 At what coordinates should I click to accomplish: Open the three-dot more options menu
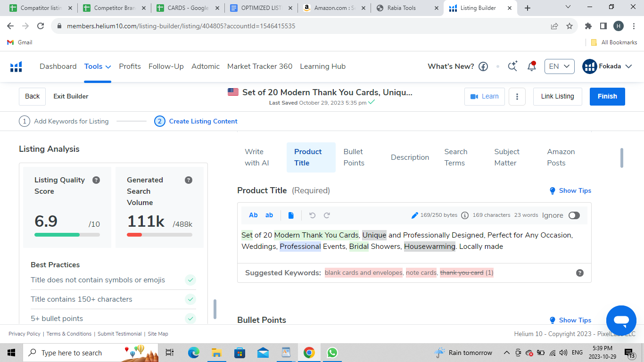click(517, 97)
